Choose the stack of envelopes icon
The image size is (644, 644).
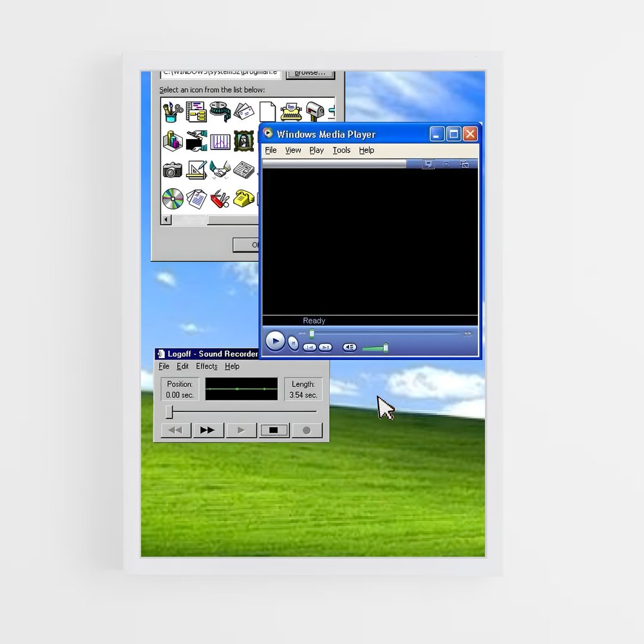pos(244,111)
